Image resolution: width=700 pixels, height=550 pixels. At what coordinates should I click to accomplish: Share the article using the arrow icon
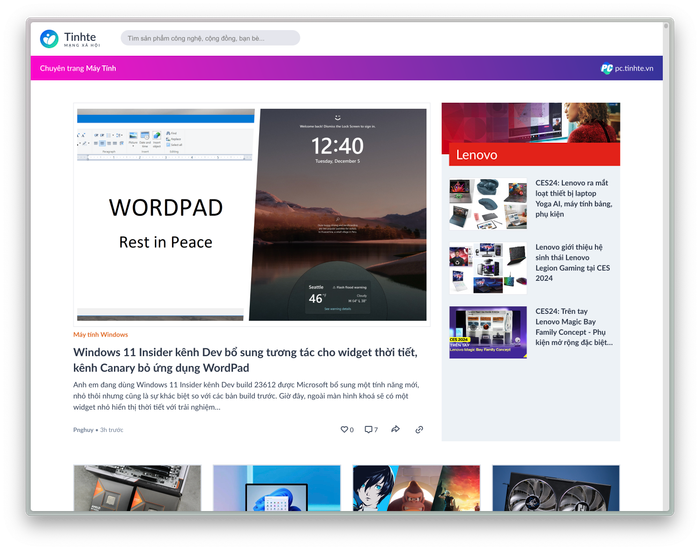pos(395,429)
